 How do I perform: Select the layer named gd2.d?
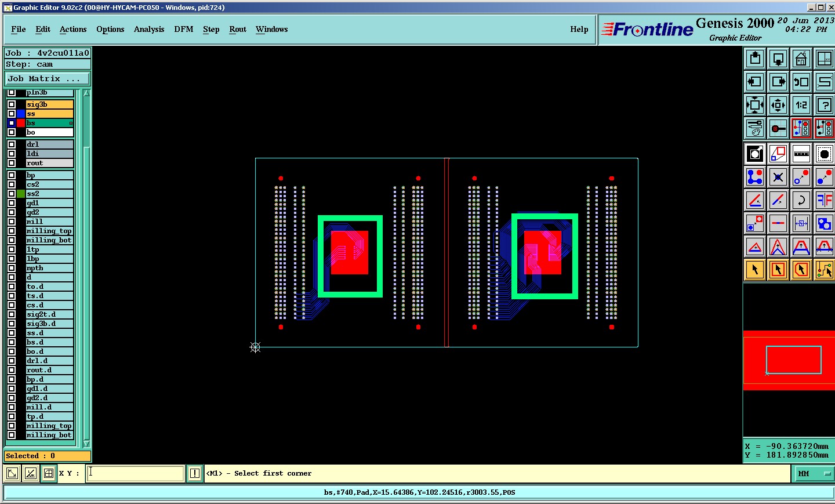[x=50, y=398]
